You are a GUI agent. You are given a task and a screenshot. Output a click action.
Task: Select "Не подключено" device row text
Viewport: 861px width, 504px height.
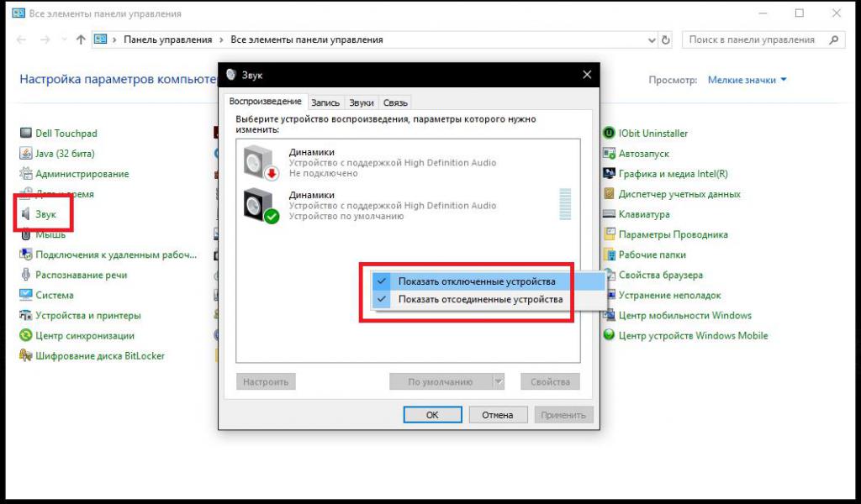point(324,173)
